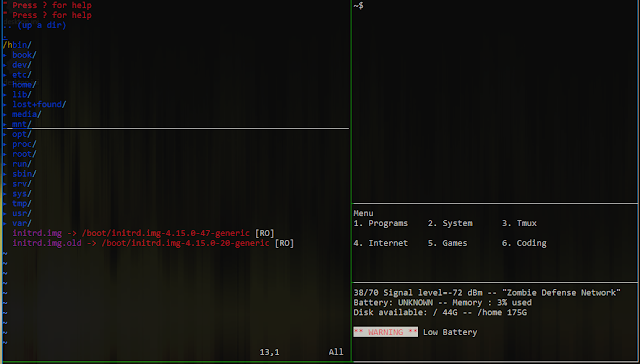The image size is (640, 364).
Task: Expand the lost+found/ directory arrow
Action: (5, 104)
